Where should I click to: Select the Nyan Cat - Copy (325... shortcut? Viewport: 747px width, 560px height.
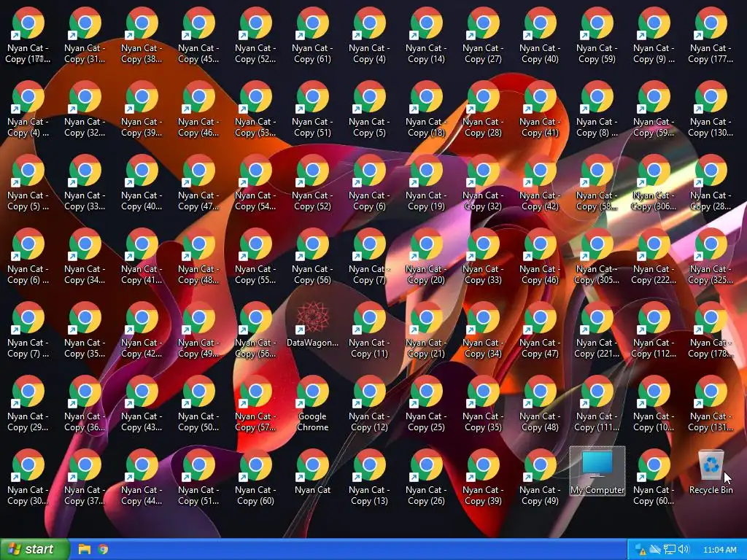pyautogui.click(x=711, y=257)
